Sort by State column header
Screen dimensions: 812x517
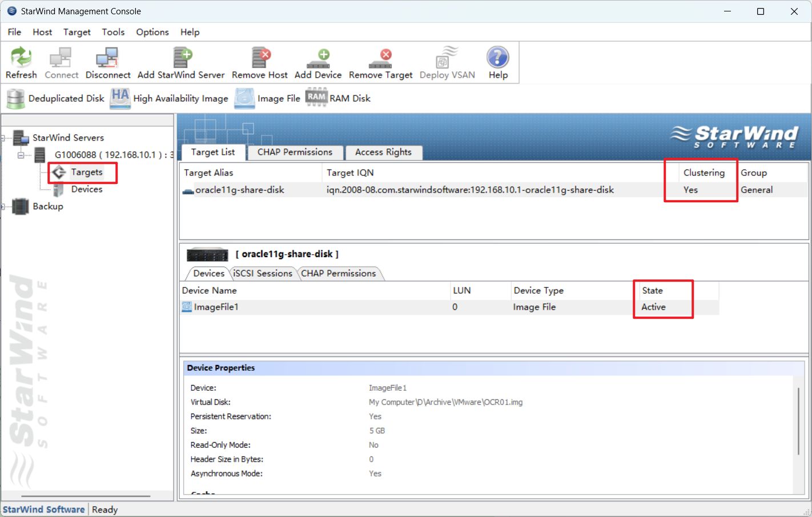(679, 290)
